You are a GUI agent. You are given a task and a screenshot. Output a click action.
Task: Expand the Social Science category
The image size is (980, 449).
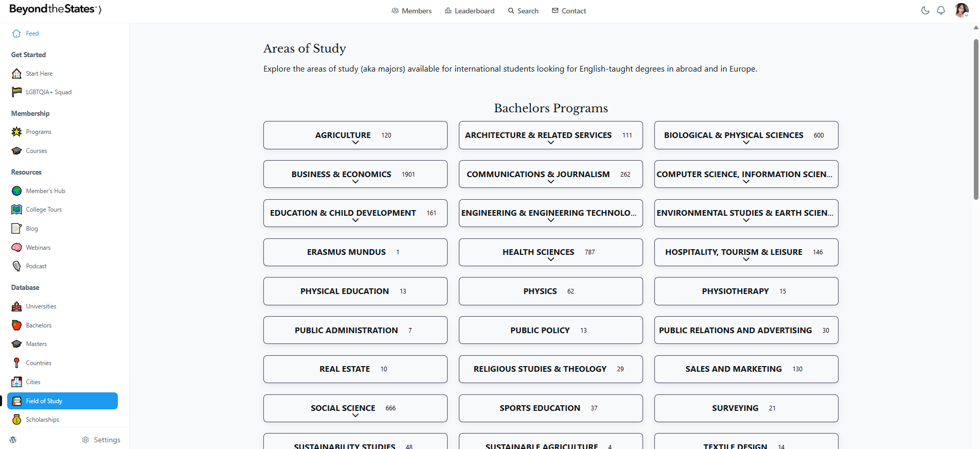355,408
